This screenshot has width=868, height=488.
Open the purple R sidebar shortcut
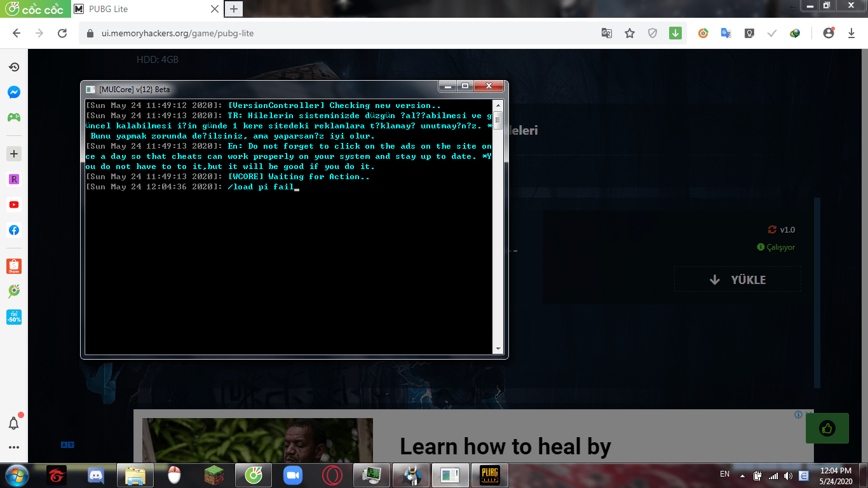(x=14, y=179)
